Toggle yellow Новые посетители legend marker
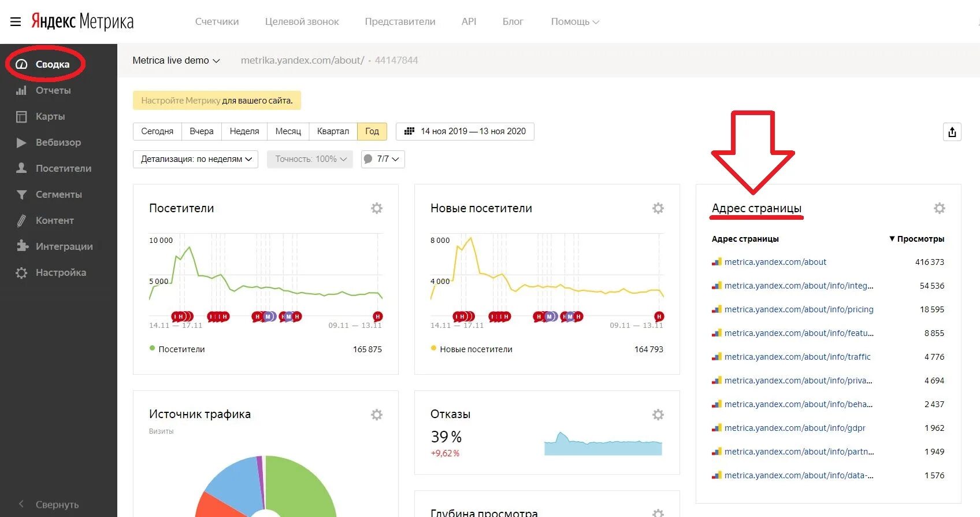 433,348
